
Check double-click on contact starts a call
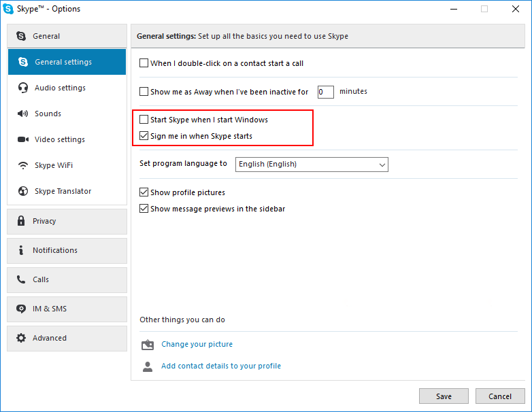point(144,63)
